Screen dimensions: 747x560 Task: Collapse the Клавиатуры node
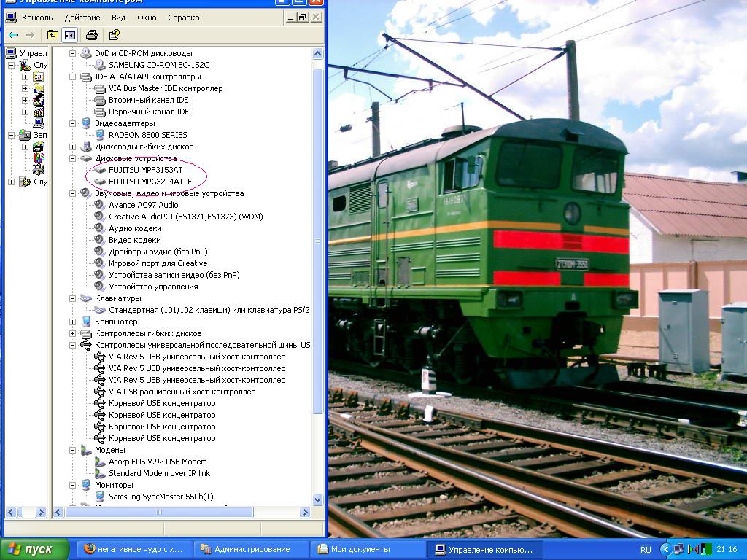click(72, 298)
